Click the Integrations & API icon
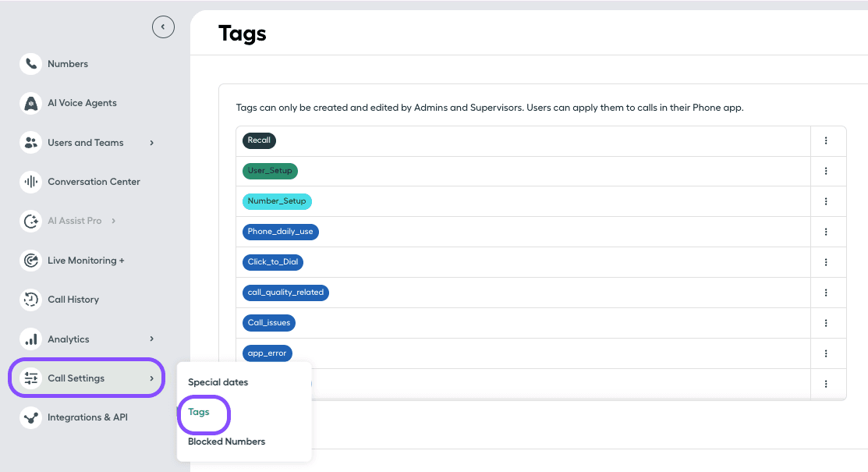The height and width of the screenshot is (472, 868). [x=30, y=417]
